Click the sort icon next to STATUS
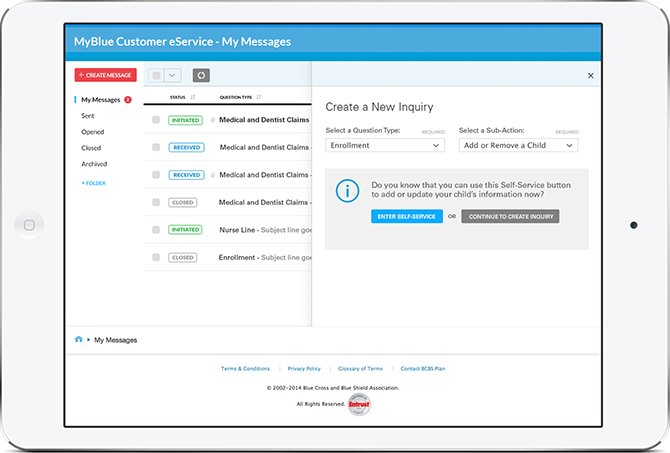This screenshot has width=670, height=453. pos(193,97)
